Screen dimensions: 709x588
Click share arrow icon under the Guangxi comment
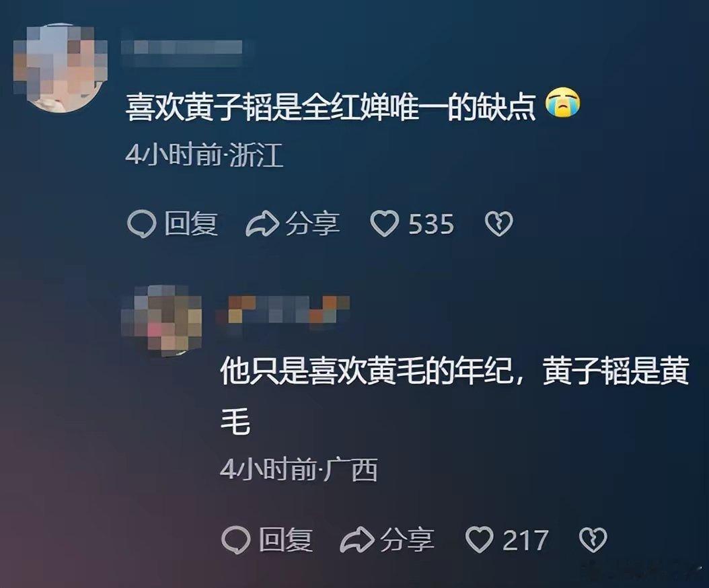click(357, 540)
